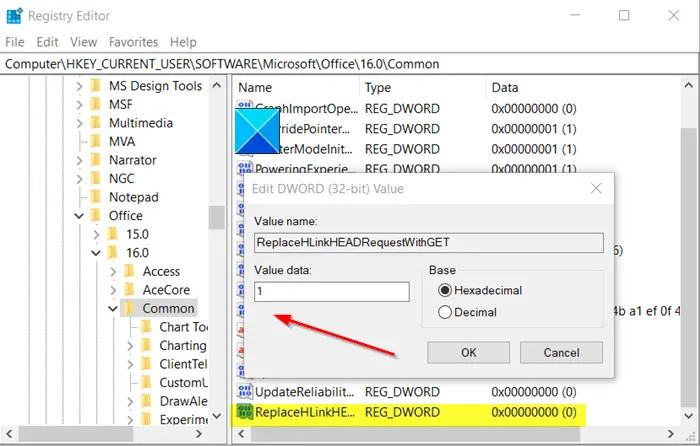Click the DWORD icon of ReplaceHLinkHE... value

(x=245, y=412)
